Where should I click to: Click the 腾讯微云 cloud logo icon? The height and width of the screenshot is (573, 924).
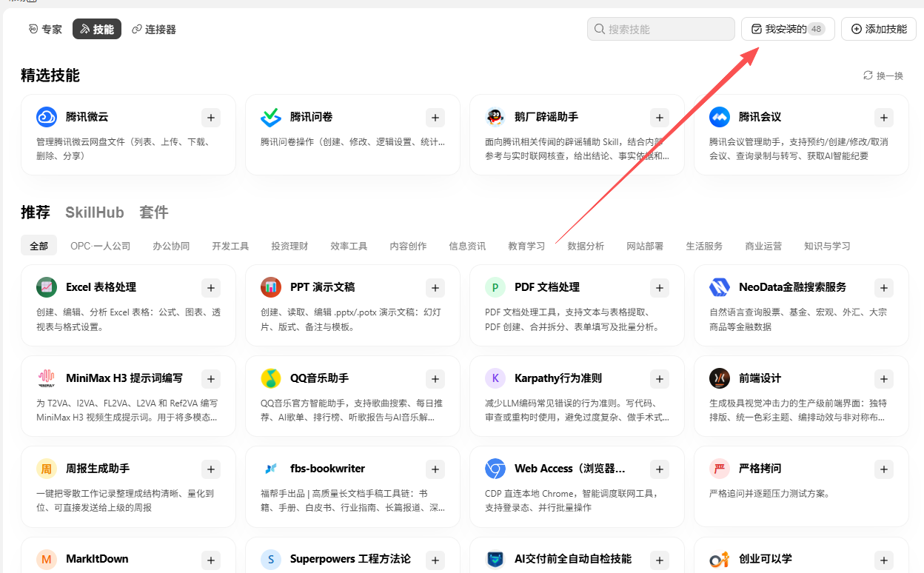pyautogui.click(x=47, y=117)
